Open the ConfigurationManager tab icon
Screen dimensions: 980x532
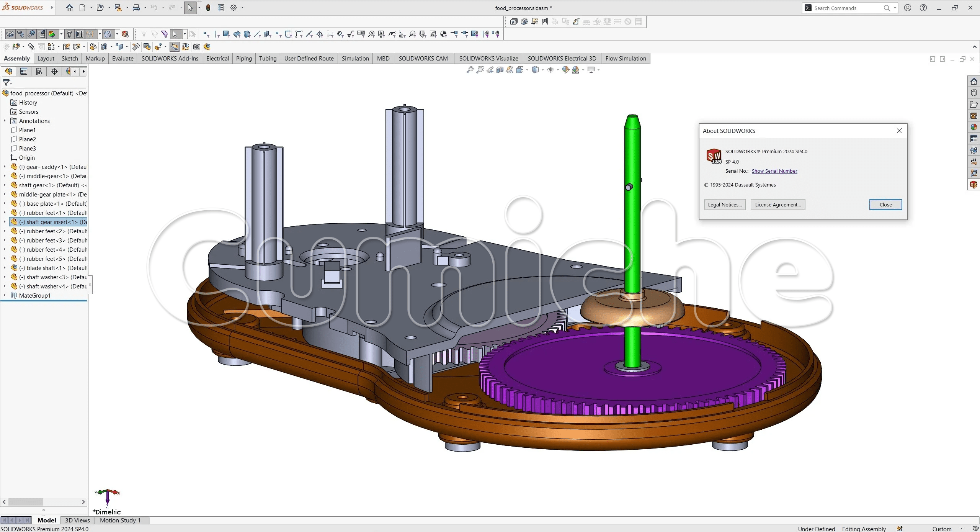(39, 71)
